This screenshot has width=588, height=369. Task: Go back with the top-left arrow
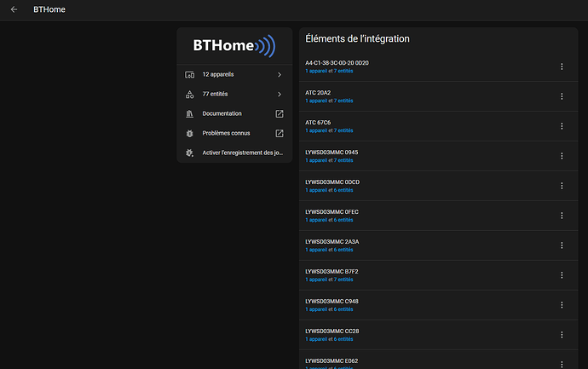coord(14,9)
